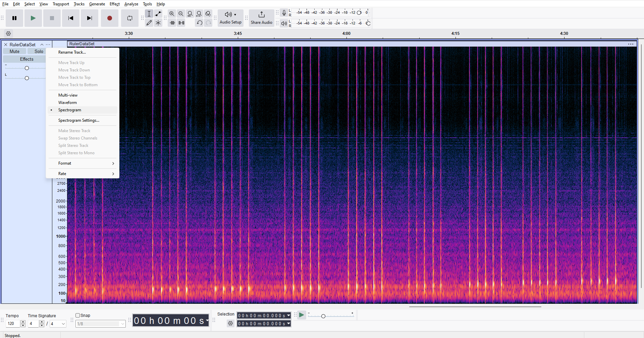
Task: Skip to start of project
Action: (70, 18)
